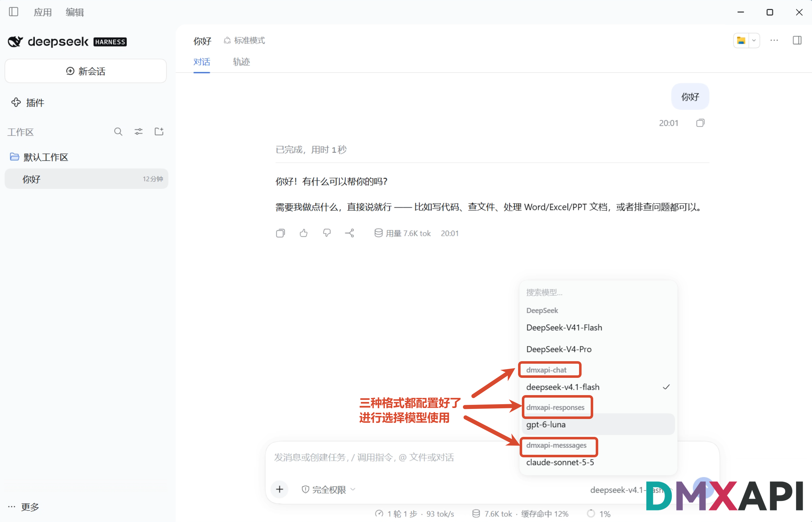Screen dimensions: 812x522
Task: Search the workspace with magnifier icon
Action: point(118,132)
